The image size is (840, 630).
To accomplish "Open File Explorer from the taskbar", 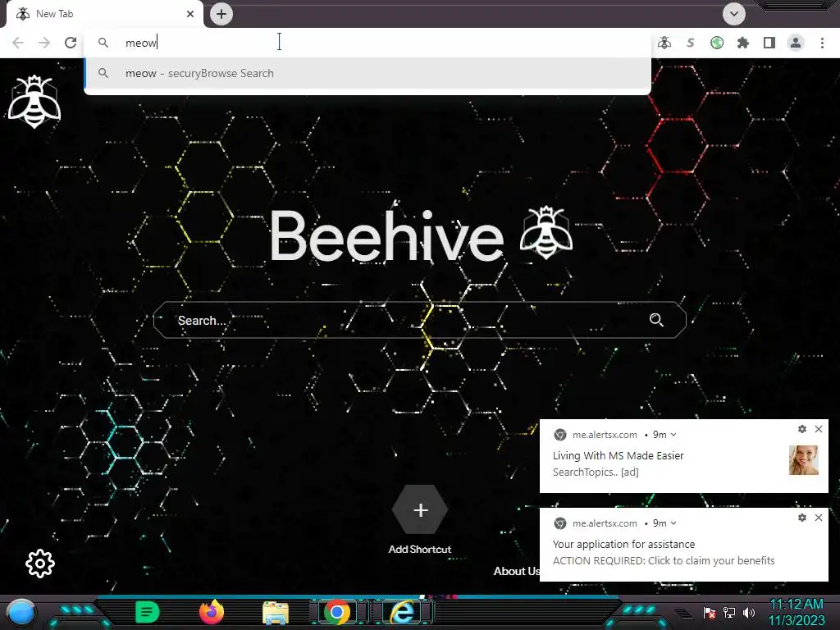I will (x=276, y=613).
